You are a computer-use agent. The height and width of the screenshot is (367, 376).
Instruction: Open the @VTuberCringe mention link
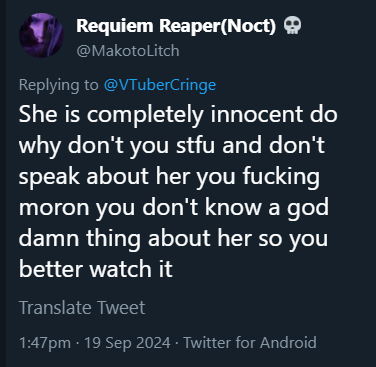[x=160, y=85]
